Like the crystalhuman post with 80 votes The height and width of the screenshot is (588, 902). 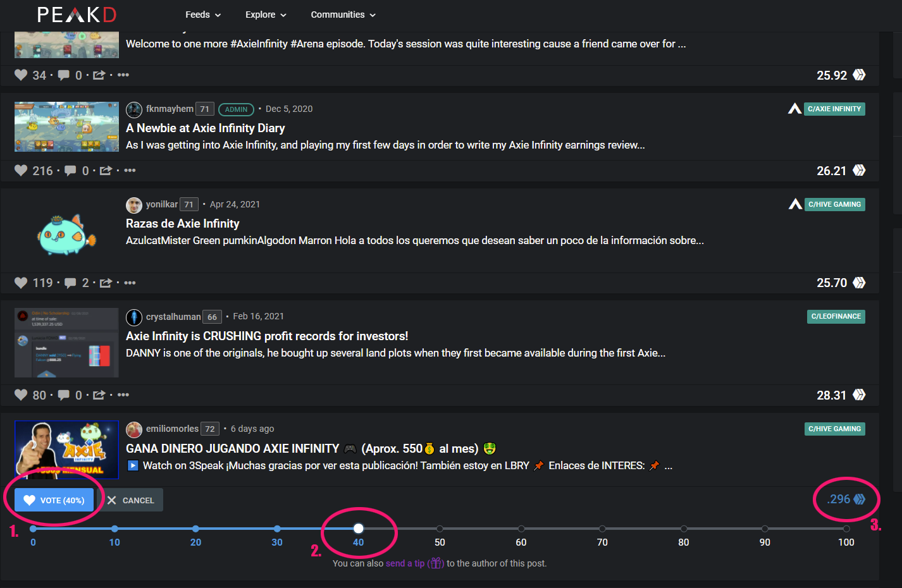pos(21,395)
